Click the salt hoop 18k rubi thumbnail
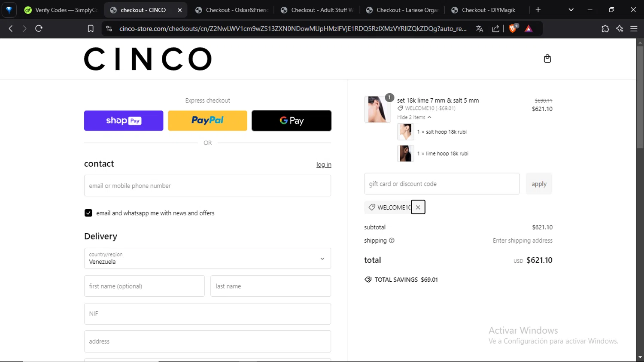 coord(405,132)
